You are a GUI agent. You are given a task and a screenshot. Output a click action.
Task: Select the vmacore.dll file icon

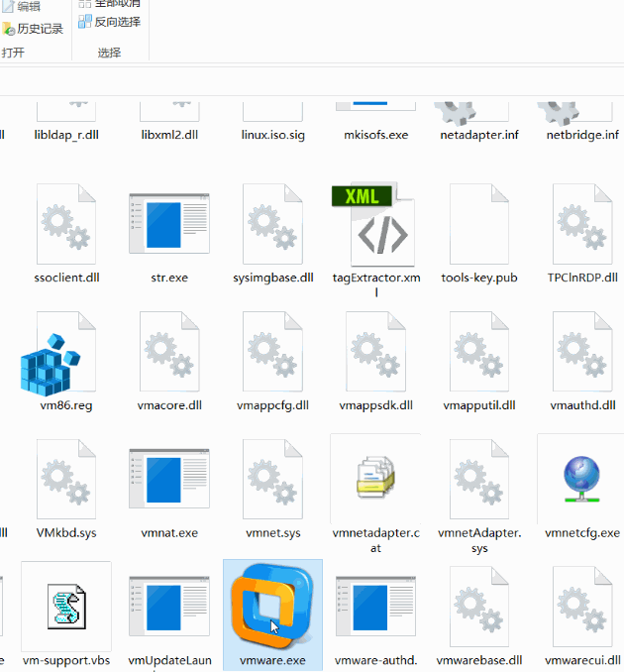pyautogui.click(x=169, y=352)
